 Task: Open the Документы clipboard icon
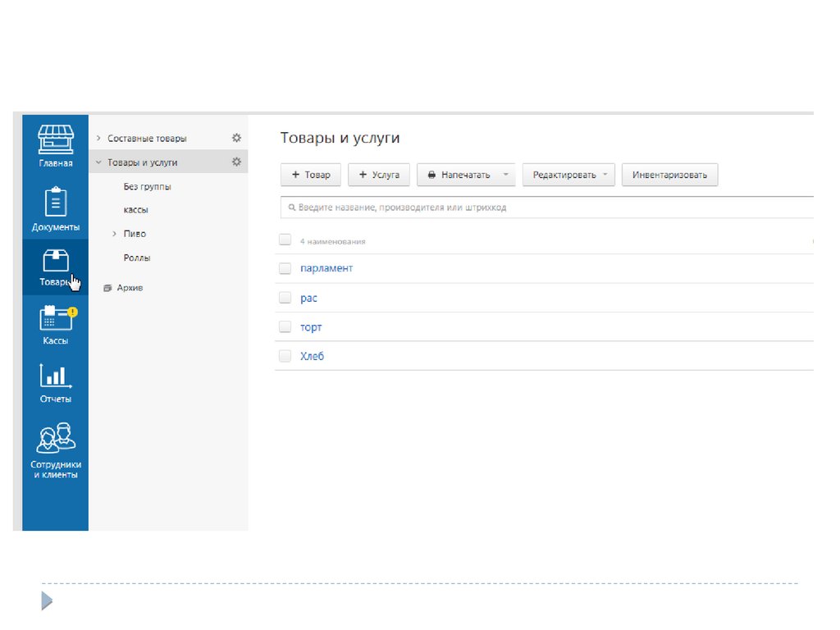56,202
